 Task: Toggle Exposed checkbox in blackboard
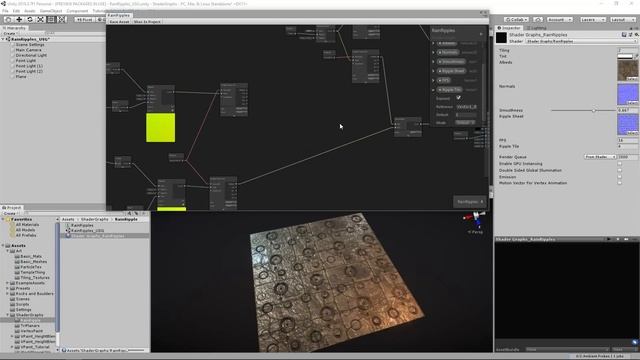coord(458,98)
